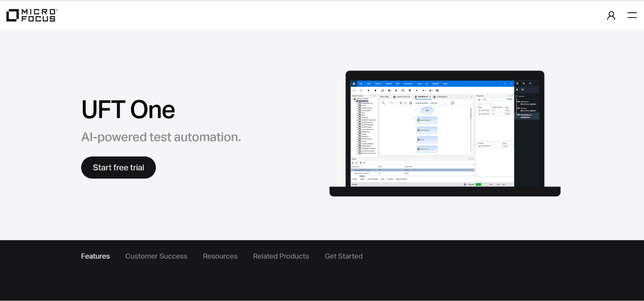Open the Related Products tab
Viewport: 644px width, 301px height.
point(281,256)
